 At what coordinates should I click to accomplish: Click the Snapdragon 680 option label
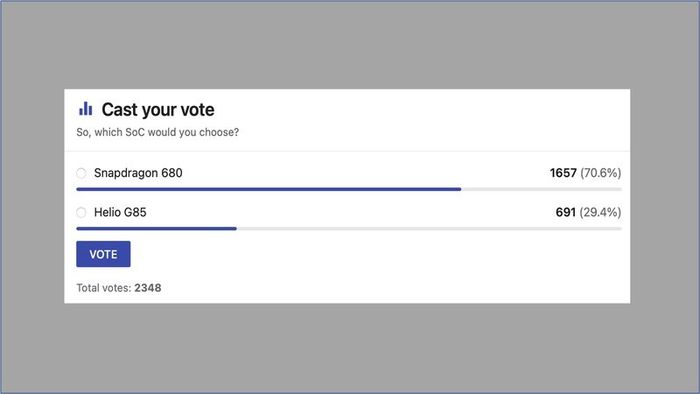pyautogui.click(x=138, y=173)
